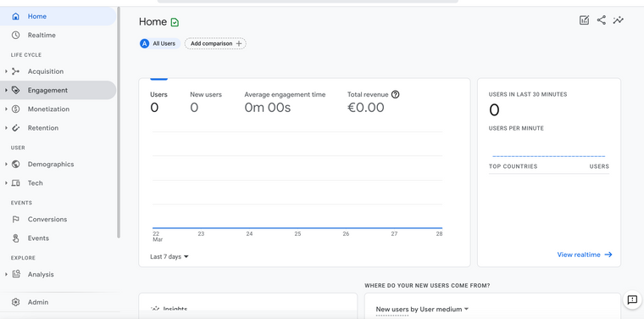The height and width of the screenshot is (319, 644).
Task: Expand the Retention section arrow
Action: pos(6,128)
